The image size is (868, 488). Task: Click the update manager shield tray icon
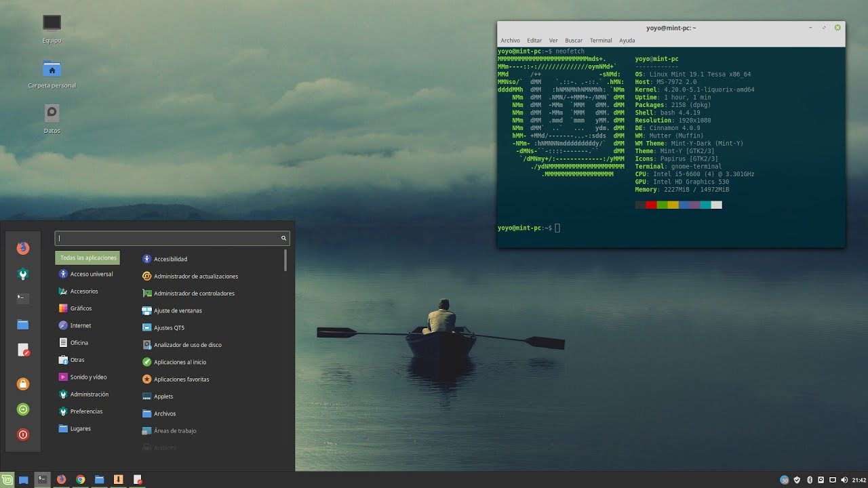click(797, 480)
